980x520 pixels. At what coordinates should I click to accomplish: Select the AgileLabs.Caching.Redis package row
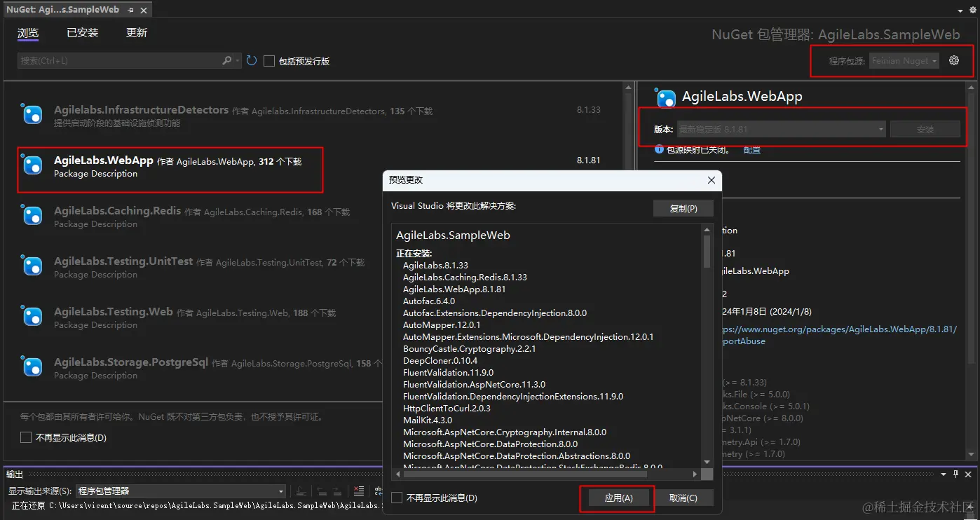click(313, 217)
